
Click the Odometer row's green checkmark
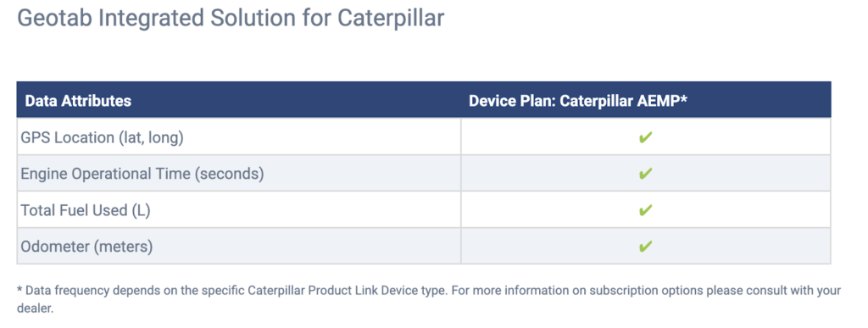[x=645, y=246]
